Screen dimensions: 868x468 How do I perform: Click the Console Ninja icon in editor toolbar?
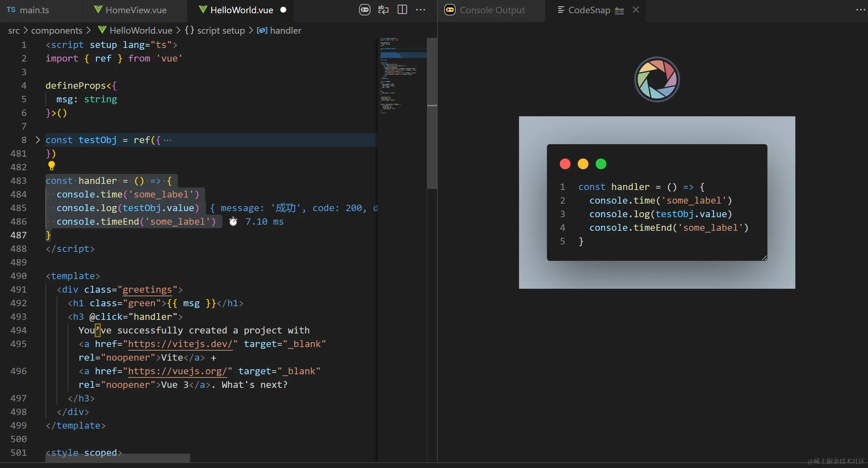coord(364,10)
